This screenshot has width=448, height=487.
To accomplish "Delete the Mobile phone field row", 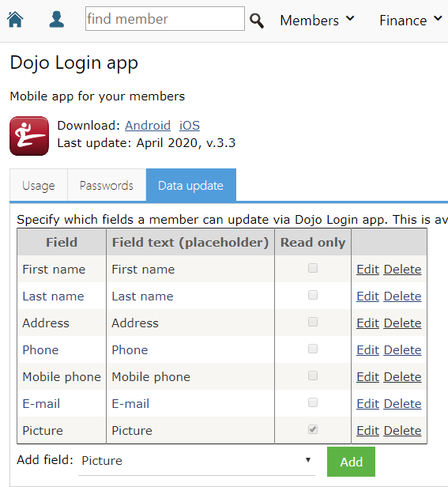I will pos(402,377).
